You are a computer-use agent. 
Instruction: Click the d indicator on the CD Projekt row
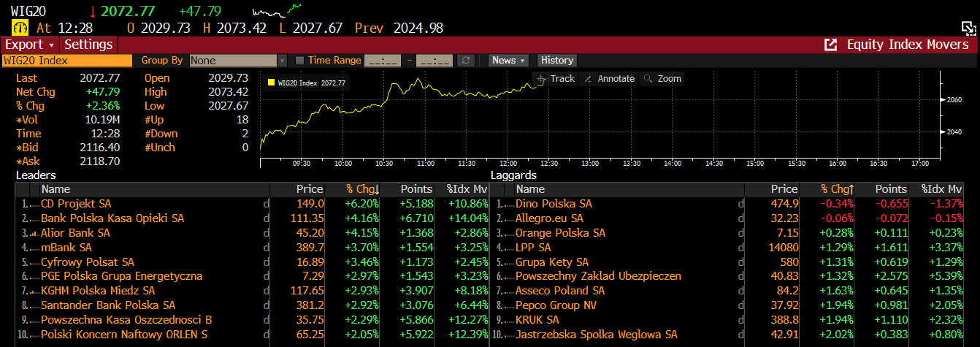266,204
